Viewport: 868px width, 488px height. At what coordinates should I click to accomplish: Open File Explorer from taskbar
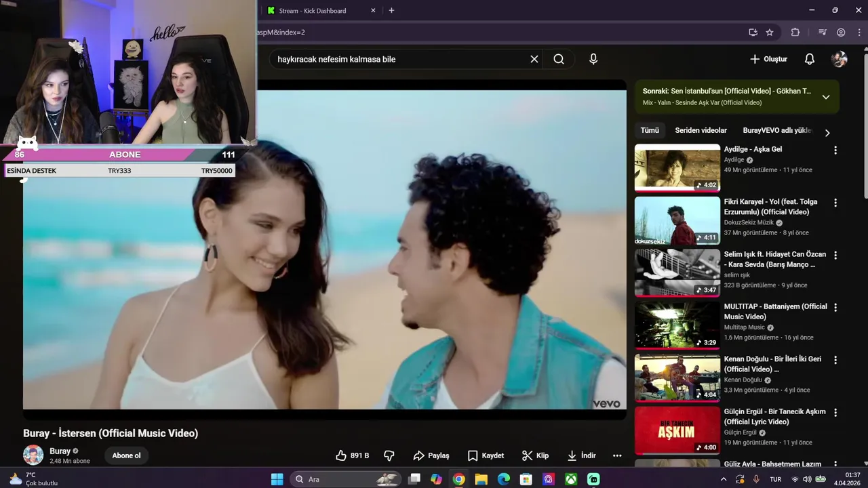(481, 479)
